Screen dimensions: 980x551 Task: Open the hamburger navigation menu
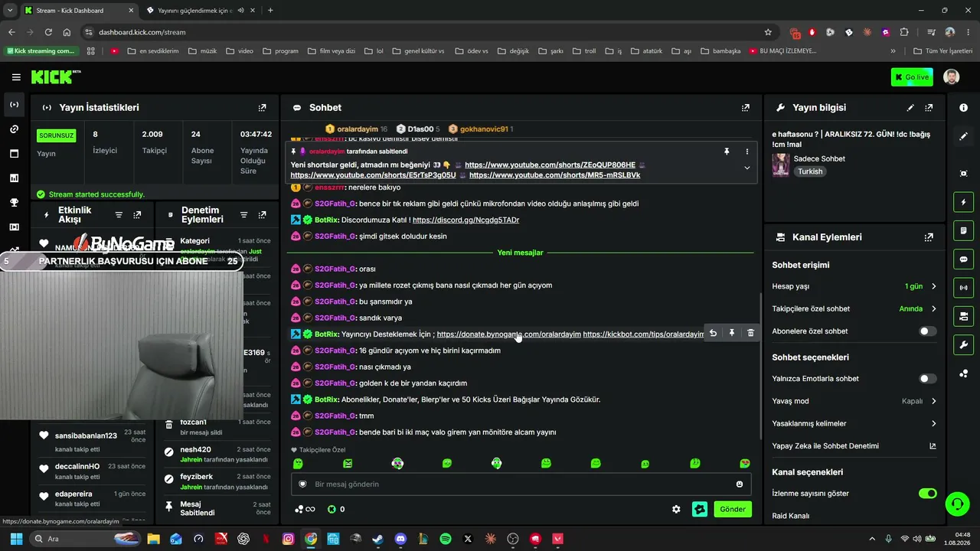(x=16, y=77)
